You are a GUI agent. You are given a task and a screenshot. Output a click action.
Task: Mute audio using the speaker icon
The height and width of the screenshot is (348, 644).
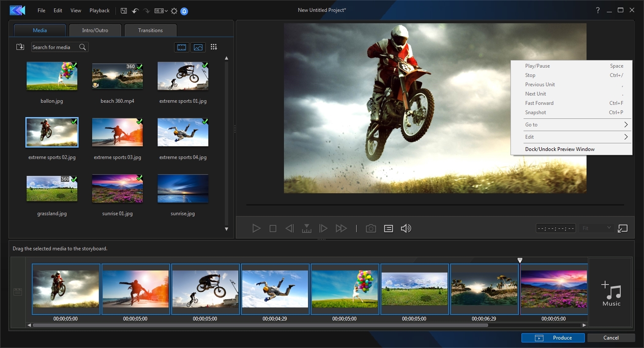pyautogui.click(x=406, y=228)
